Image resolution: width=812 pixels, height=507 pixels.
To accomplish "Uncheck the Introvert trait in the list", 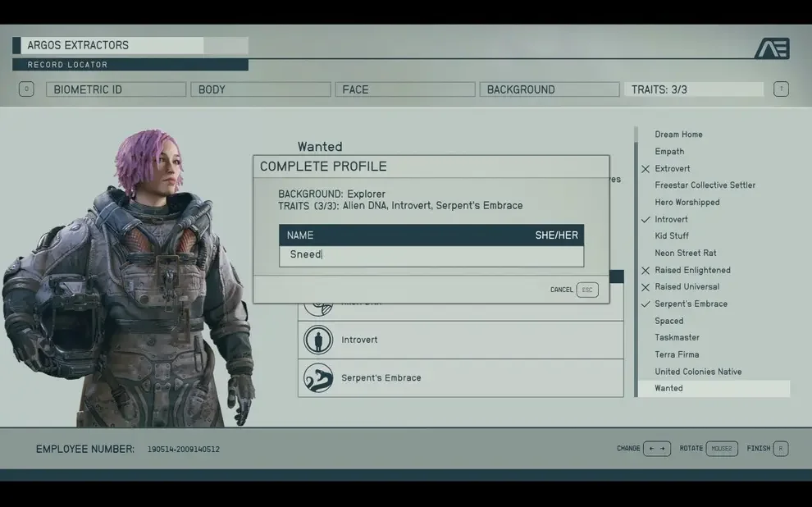I will 671,219.
